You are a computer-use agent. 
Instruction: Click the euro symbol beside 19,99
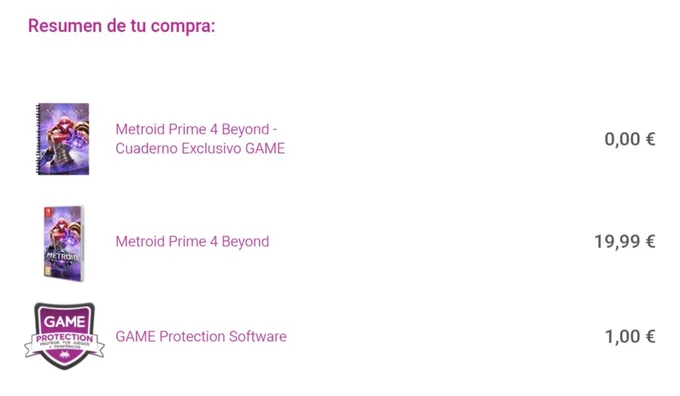(x=651, y=242)
